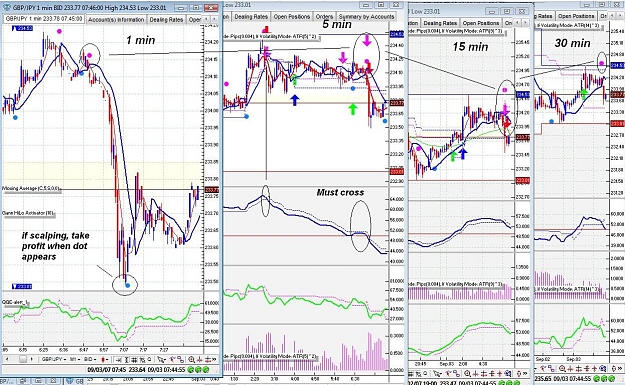Expand the toolbar overflow chevron in 15 min window
Screen dimensions: 625x385
pos(525,373)
